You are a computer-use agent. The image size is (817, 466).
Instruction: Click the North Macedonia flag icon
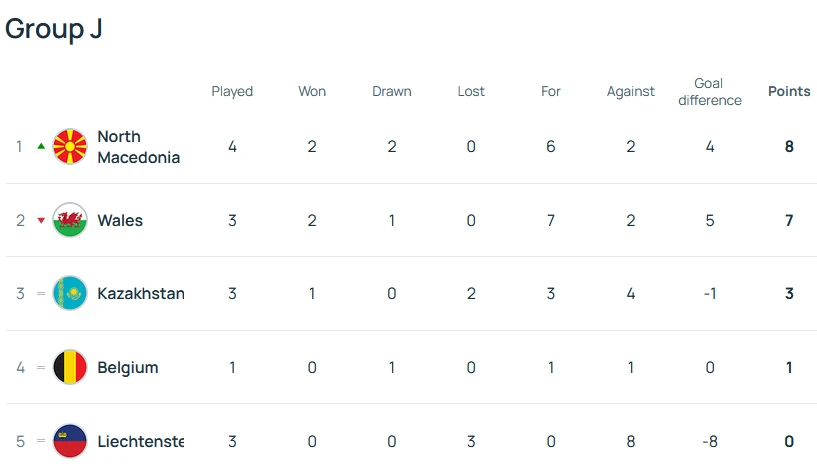point(70,147)
